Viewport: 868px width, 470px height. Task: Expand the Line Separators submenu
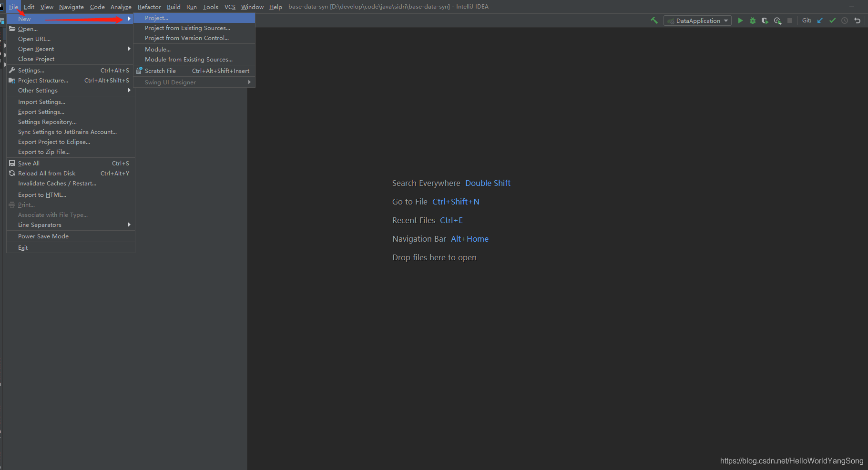click(x=71, y=225)
